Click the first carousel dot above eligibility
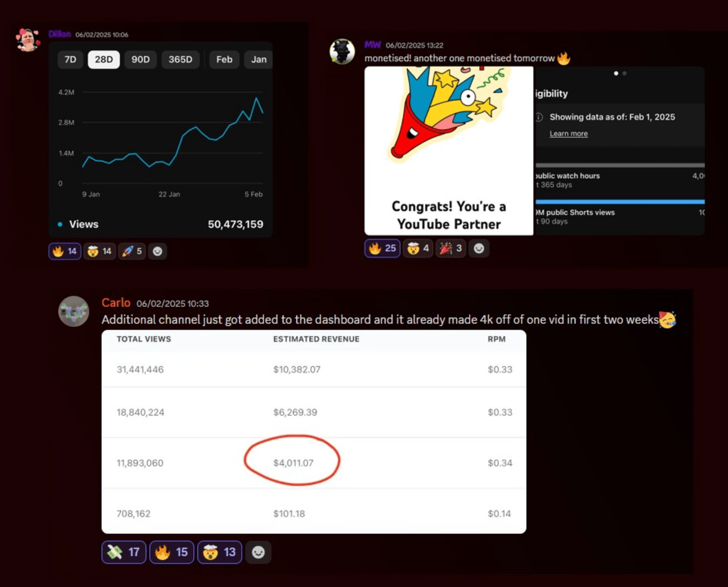728x587 pixels. coord(616,73)
